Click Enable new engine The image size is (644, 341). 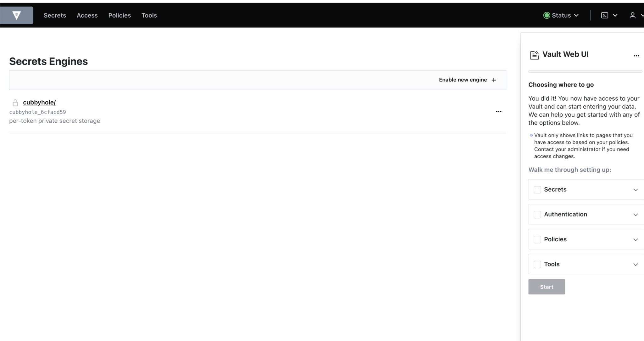click(x=467, y=80)
